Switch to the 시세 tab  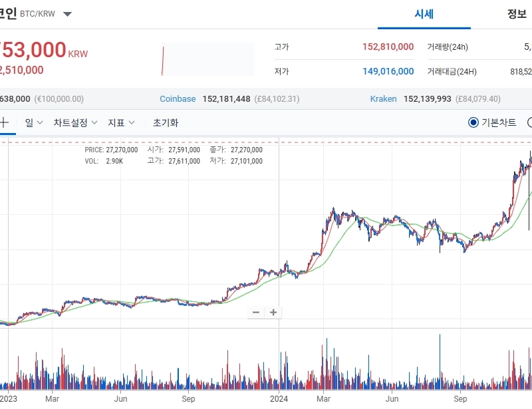pyautogui.click(x=424, y=14)
